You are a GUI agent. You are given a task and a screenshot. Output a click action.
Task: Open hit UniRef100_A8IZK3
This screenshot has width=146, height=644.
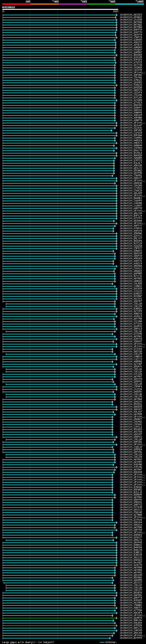[x=131, y=15]
